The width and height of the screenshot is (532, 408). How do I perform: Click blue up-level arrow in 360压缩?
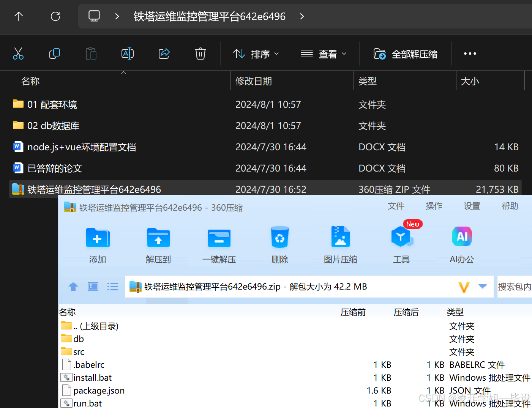pyautogui.click(x=73, y=287)
